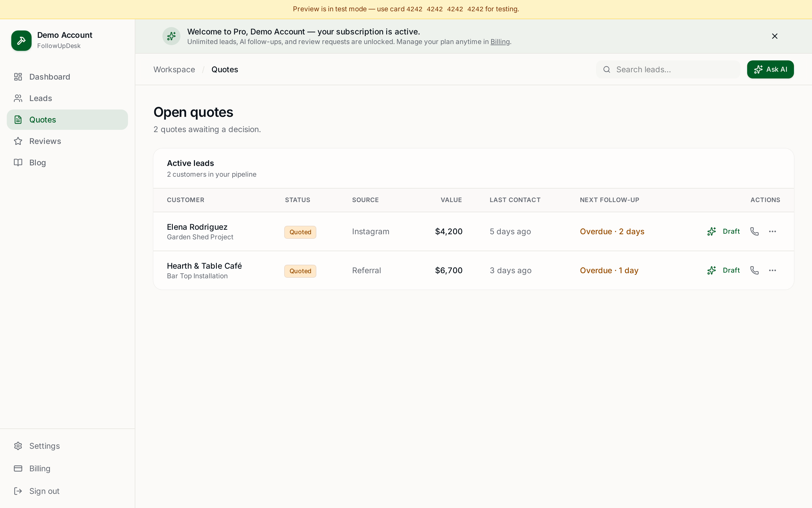Open the Reviews section
812x508 pixels.
click(67, 141)
